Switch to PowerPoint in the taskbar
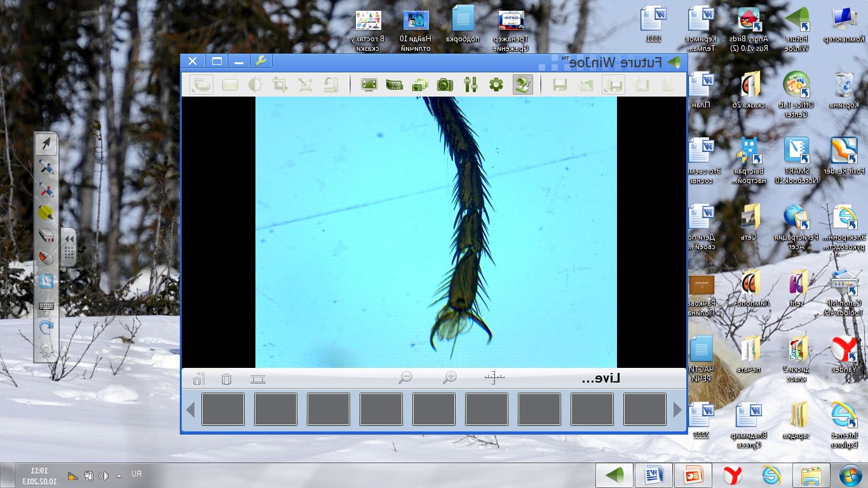This screenshot has height=488, width=868. point(693,475)
